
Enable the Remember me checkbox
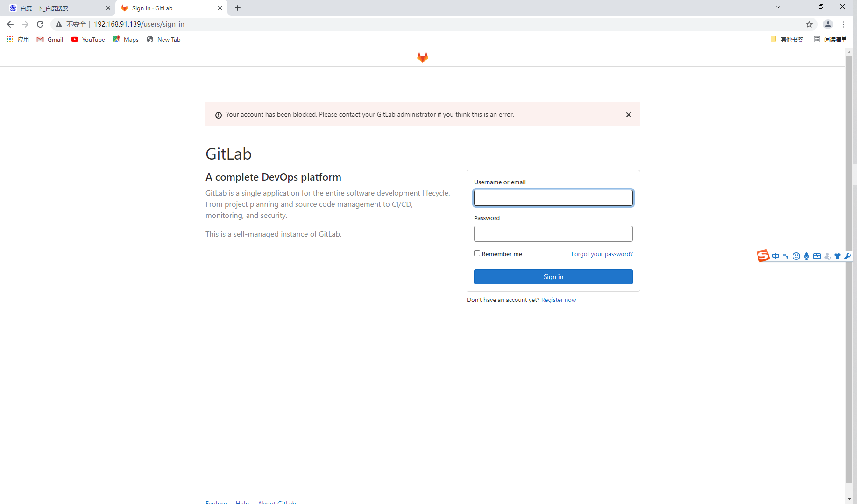477,253
